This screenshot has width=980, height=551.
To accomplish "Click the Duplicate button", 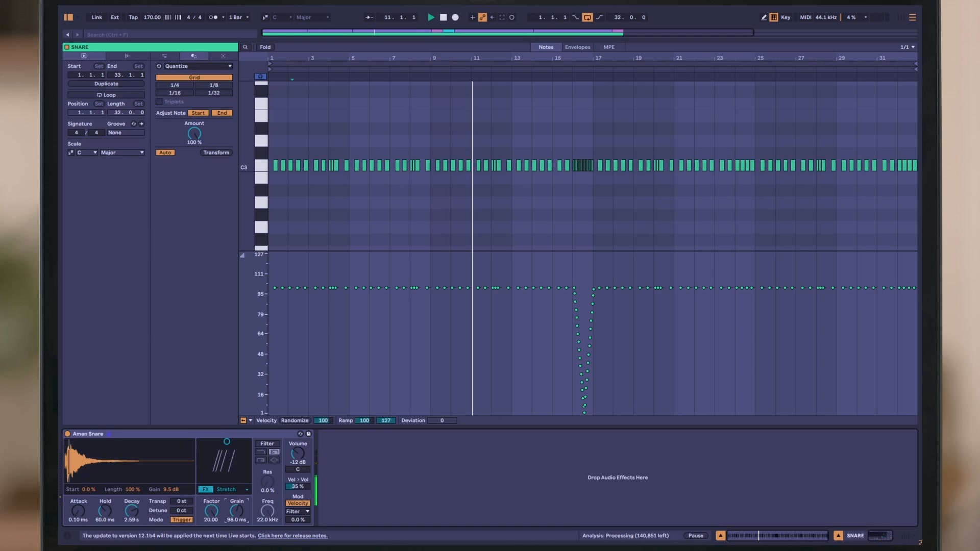I will tap(106, 84).
